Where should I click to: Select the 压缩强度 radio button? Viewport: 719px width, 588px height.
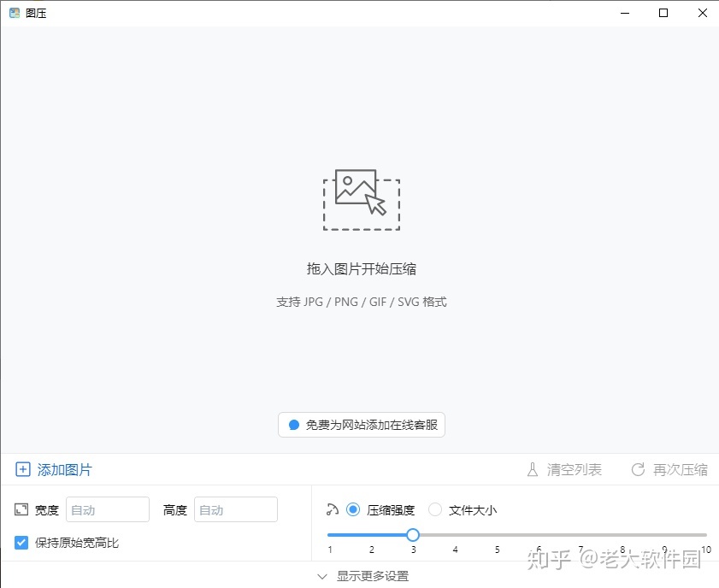354,509
